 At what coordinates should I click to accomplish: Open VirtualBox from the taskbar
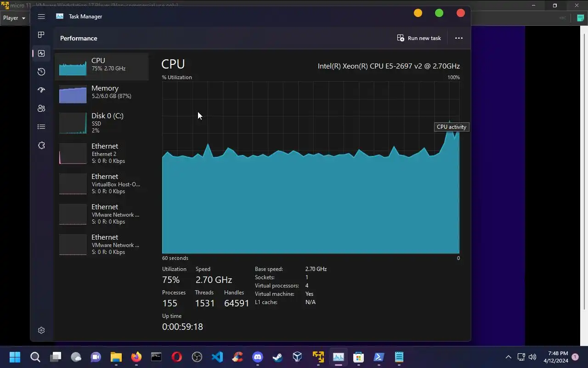(x=298, y=357)
